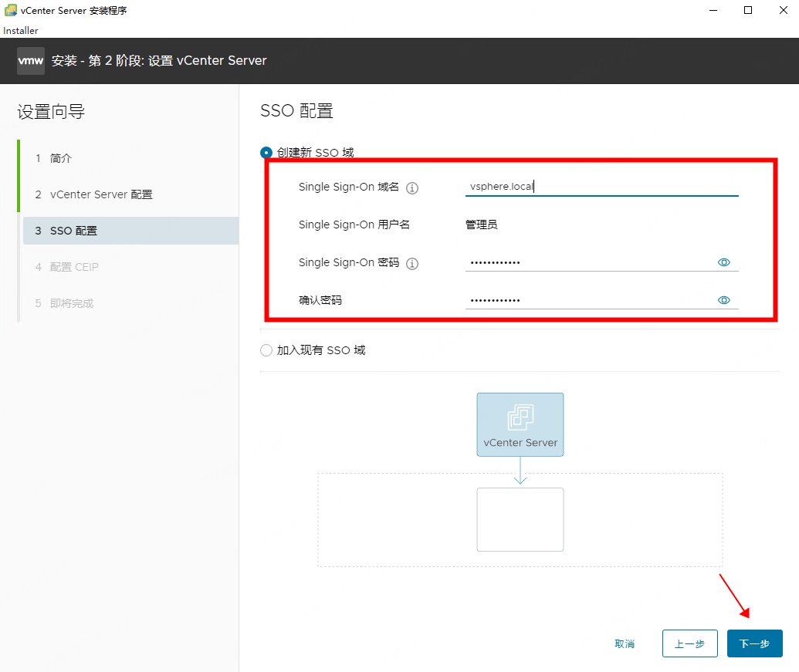This screenshot has height=672, width=799.
Task: Show the Single Sign-On 密码 with eye icon
Action: coord(723,262)
